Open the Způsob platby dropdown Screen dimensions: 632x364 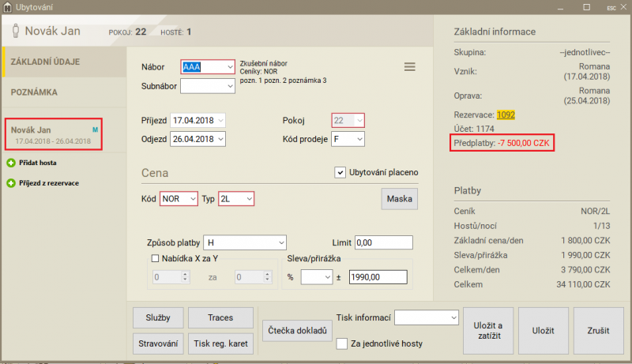pos(279,242)
